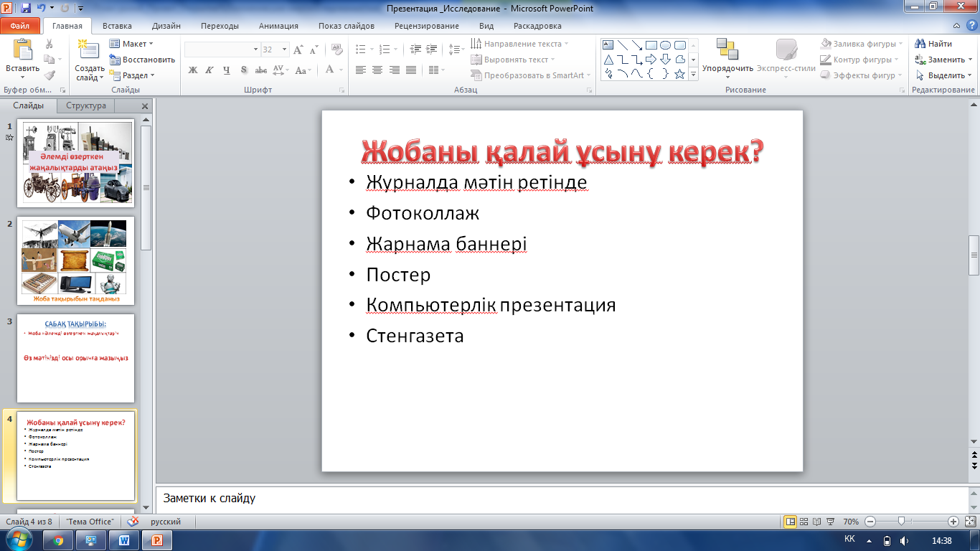Click the zoom slider handle
980x551 pixels.
(901, 522)
